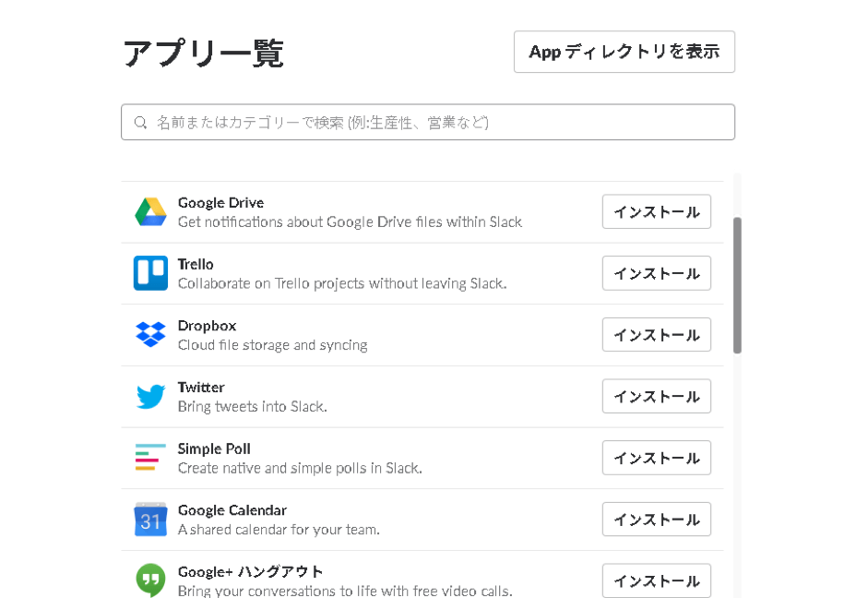Click the Twitter bird icon
This screenshot has height=598, width=868.
(x=150, y=397)
